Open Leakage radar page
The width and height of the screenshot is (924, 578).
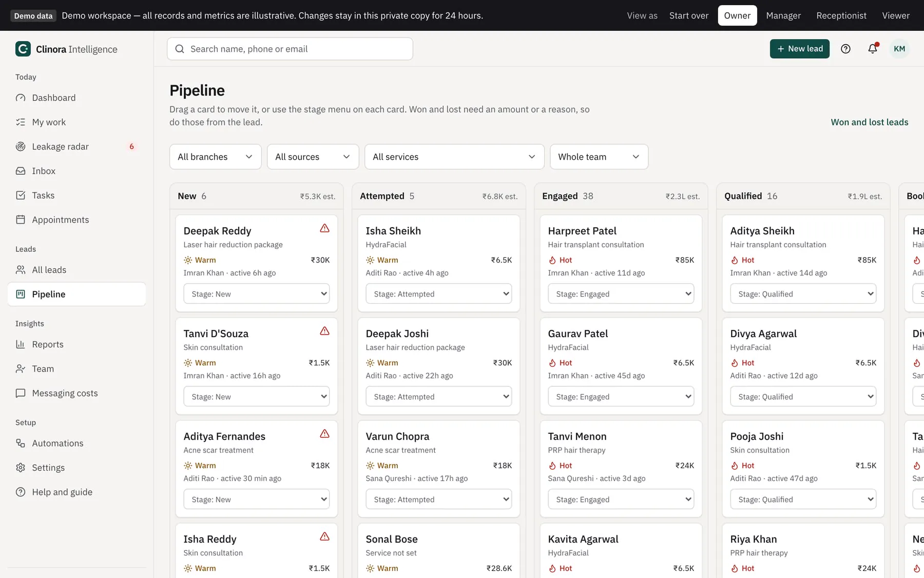(x=77, y=146)
